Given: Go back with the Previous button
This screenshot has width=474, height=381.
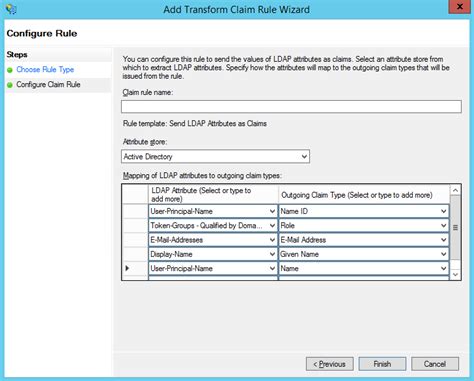Looking at the screenshot, I should coord(330,364).
